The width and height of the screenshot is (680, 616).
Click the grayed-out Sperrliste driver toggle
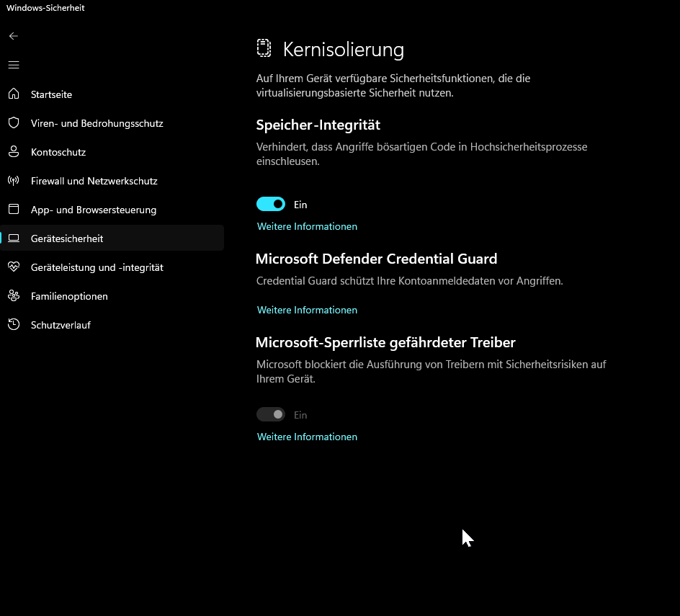pyautogui.click(x=271, y=414)
